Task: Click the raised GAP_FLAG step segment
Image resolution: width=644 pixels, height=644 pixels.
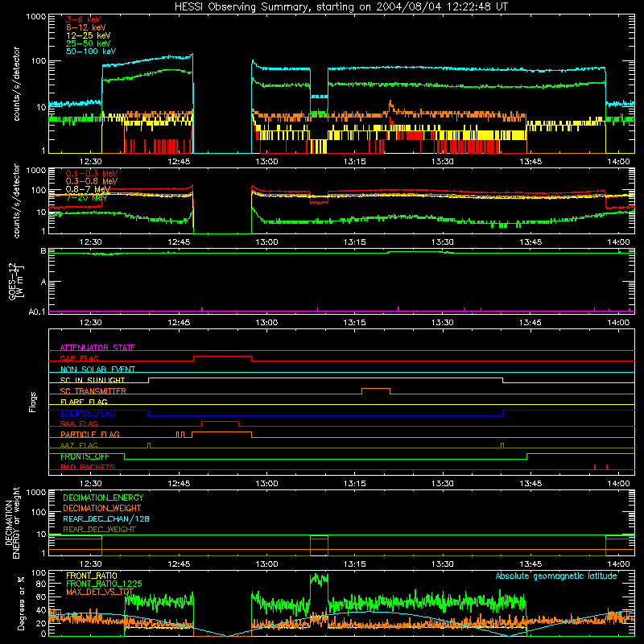Action: 222,357
